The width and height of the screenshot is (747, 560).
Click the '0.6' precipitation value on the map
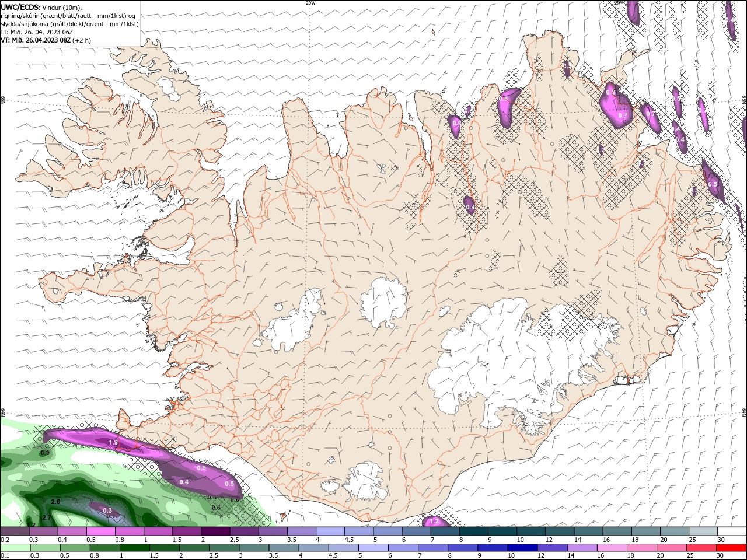(x=216, y=508)
